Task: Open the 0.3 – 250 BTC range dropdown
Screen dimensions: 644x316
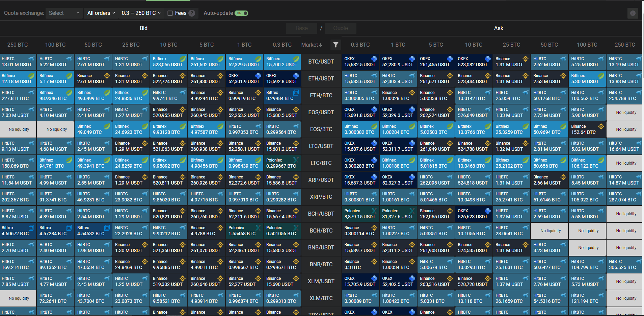Action: [x=141, y=13]
